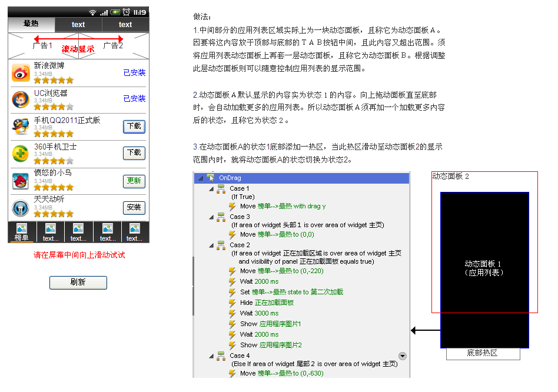Collapse the OnDrag event tree node
This screenshot has width=558, height=392.
click(x=201, y=178)
